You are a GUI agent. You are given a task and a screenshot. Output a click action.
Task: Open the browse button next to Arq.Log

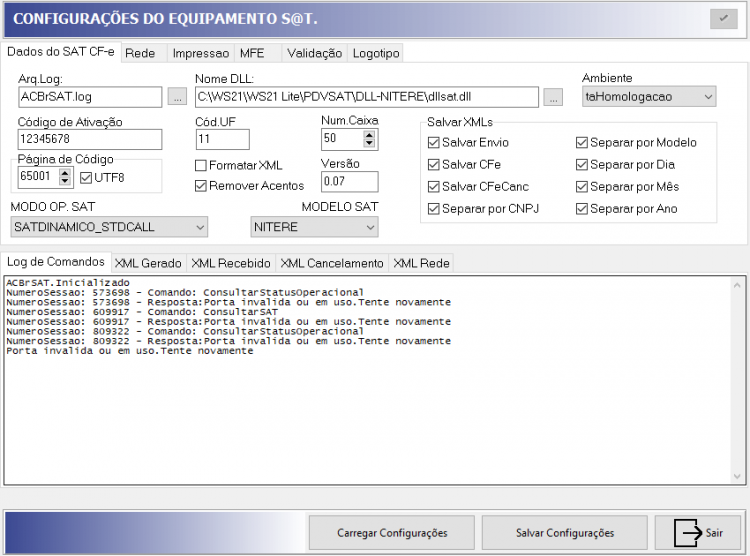(177, 97)
